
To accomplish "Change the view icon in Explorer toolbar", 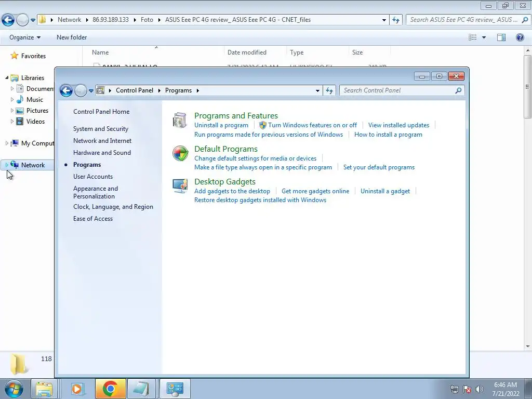I will pos(473,37).
